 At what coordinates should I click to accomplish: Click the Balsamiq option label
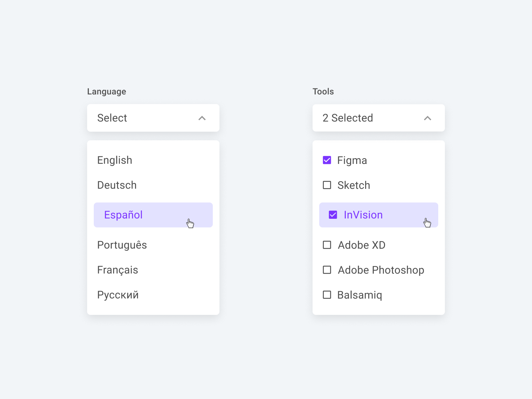[359, 295]
